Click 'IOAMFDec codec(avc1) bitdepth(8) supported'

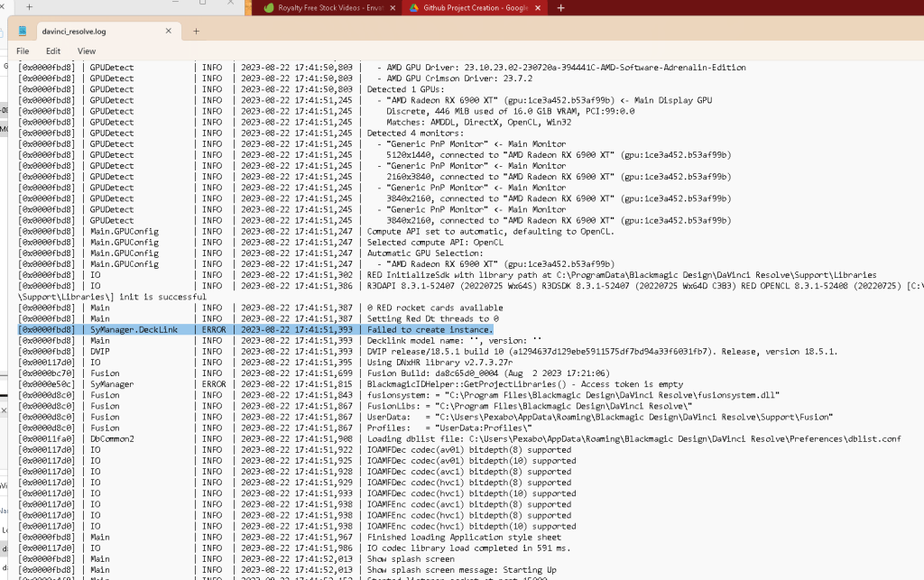click(x=469, y=472)
